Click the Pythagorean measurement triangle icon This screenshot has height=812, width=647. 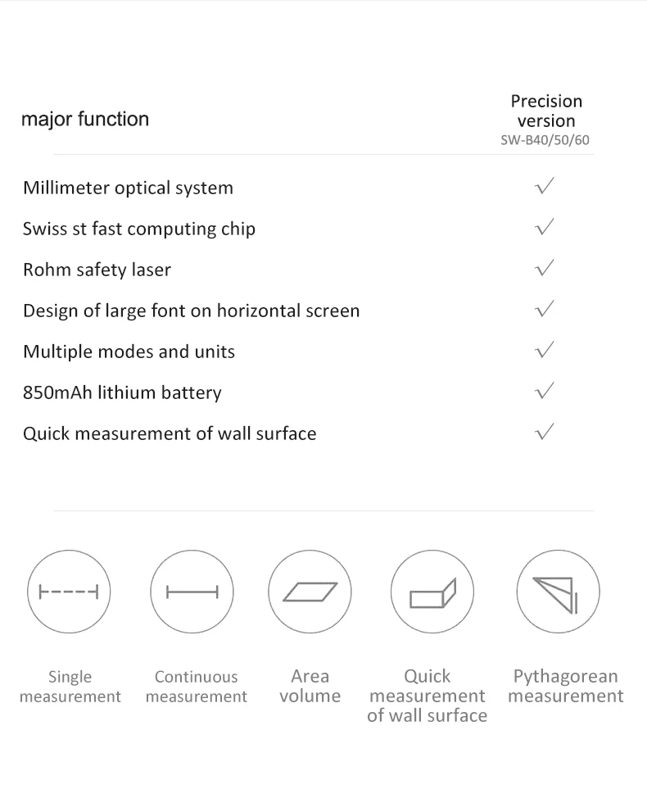point(558,592)
